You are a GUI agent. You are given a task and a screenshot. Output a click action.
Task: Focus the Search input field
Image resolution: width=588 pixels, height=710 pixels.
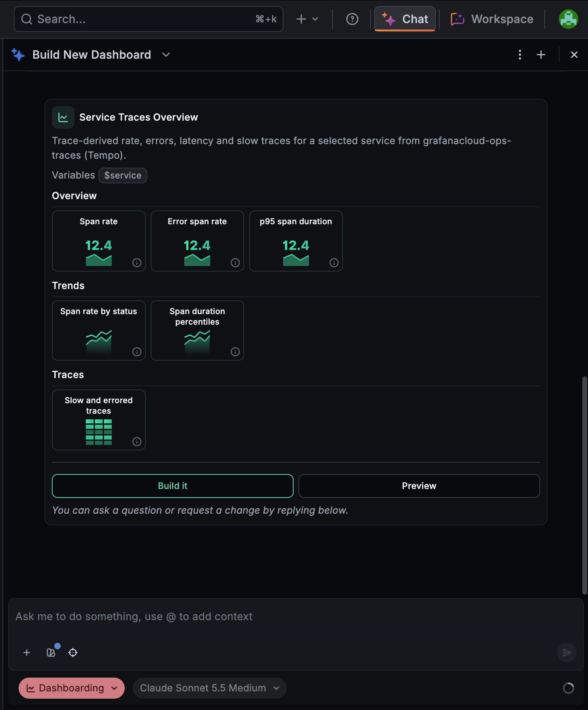[x=149, y=19]
